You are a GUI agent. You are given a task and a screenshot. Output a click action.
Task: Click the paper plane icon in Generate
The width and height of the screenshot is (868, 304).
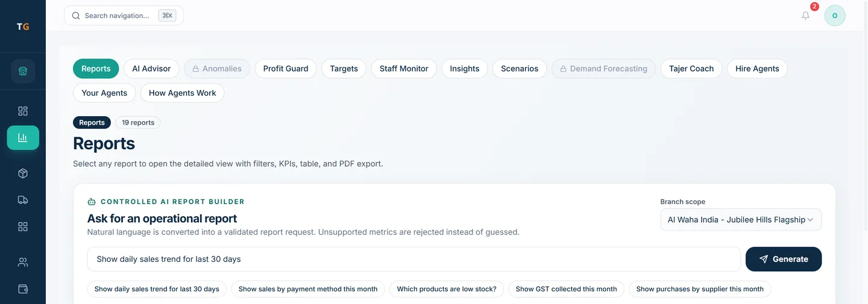[764, 259]
